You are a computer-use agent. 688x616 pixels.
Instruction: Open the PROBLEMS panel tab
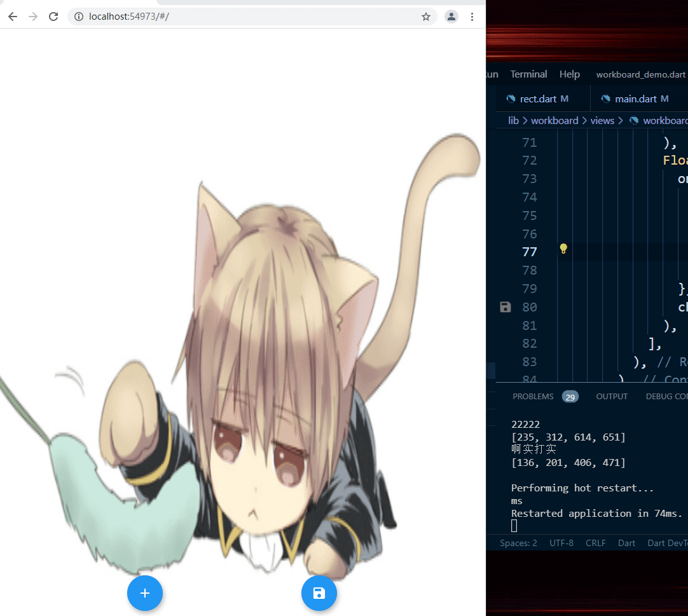click(x=533, y=397)
